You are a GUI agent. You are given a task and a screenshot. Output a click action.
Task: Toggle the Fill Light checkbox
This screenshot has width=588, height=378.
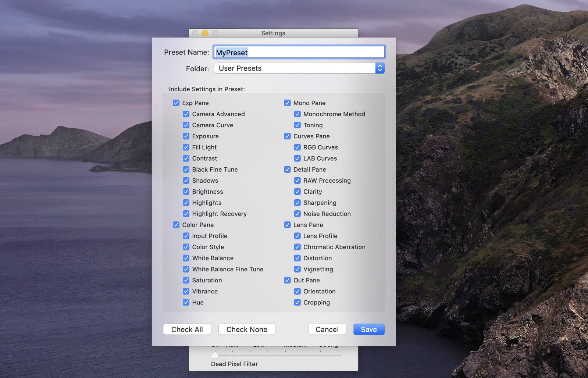click(186, 147)
